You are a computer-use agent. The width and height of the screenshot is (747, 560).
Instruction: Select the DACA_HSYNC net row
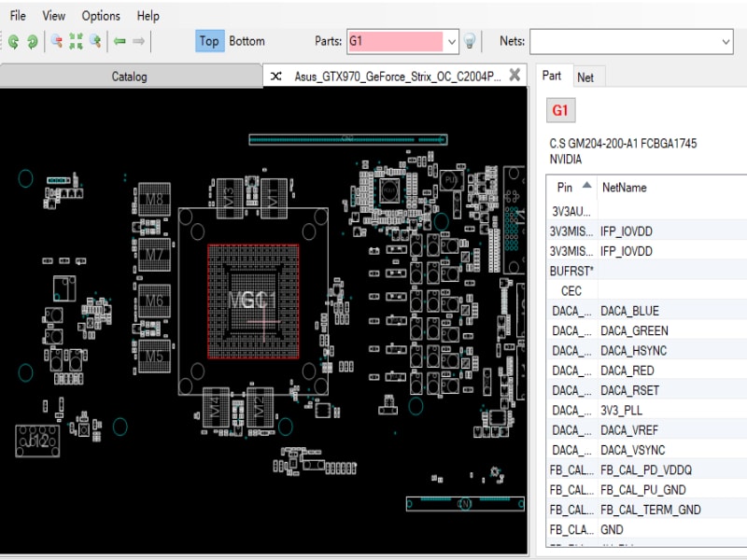tap(647, 351)
